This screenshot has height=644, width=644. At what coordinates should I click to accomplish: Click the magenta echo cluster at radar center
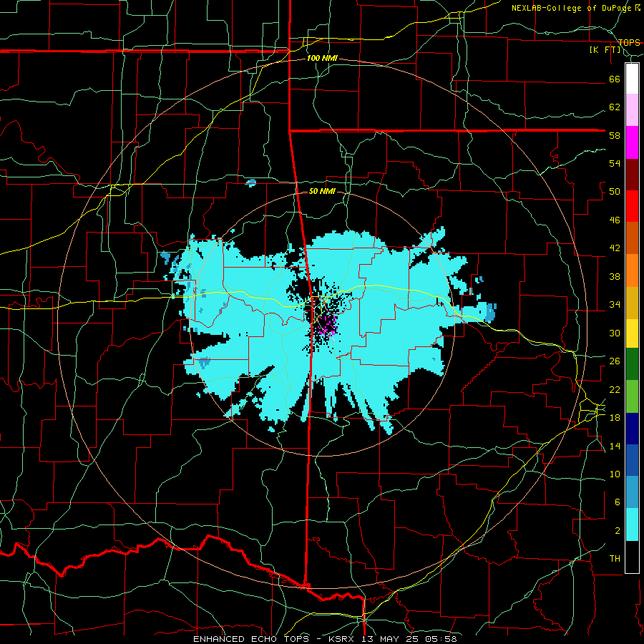coord(327,326)
